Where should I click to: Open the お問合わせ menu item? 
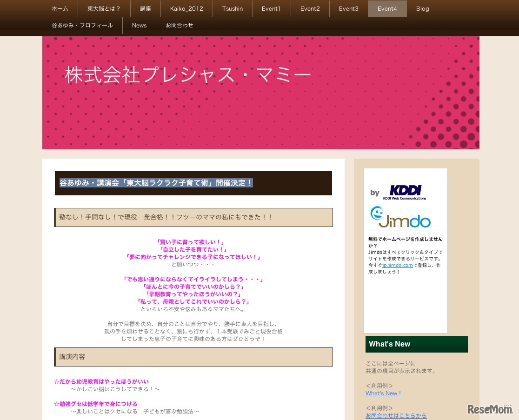pyautogui.click(x=179, y=25)
